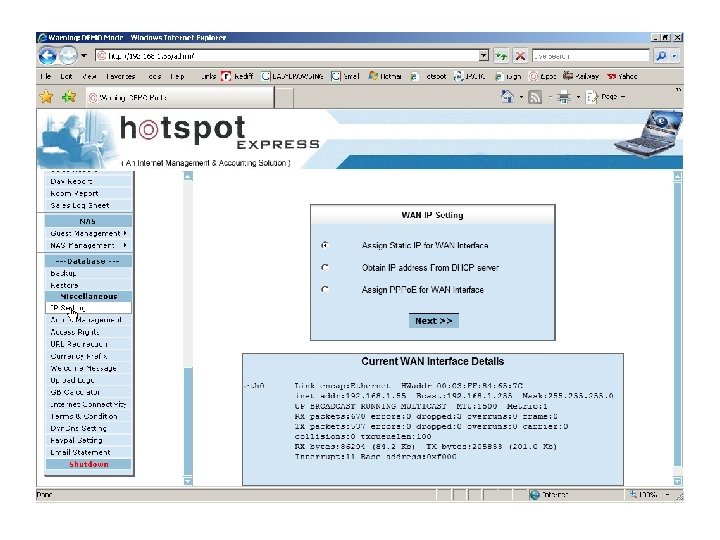Image resolution: width=720 pixels, height=540 pixels.
Task: Expand the Print options dropdown arrow
Action: point(578,97)
